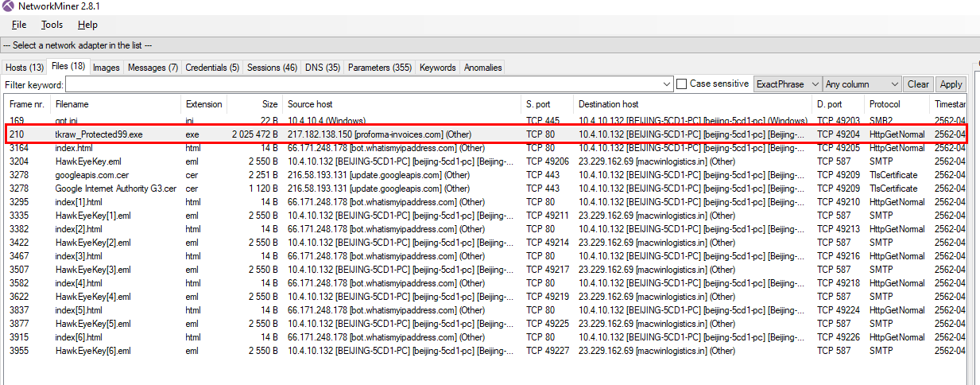Screen dimensions: 980x385
Task: Switch to the DNS (35) tab
Action: [322, 68]
